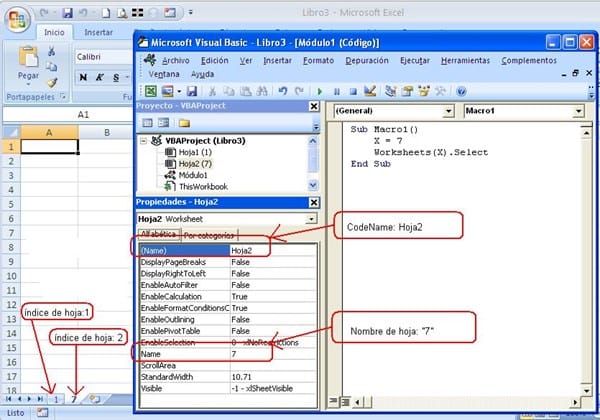Image resolution: width=600 pixels, height=420 pixels.
Task: Open the (General) object dropdown
Action: [x=448, y=111]
